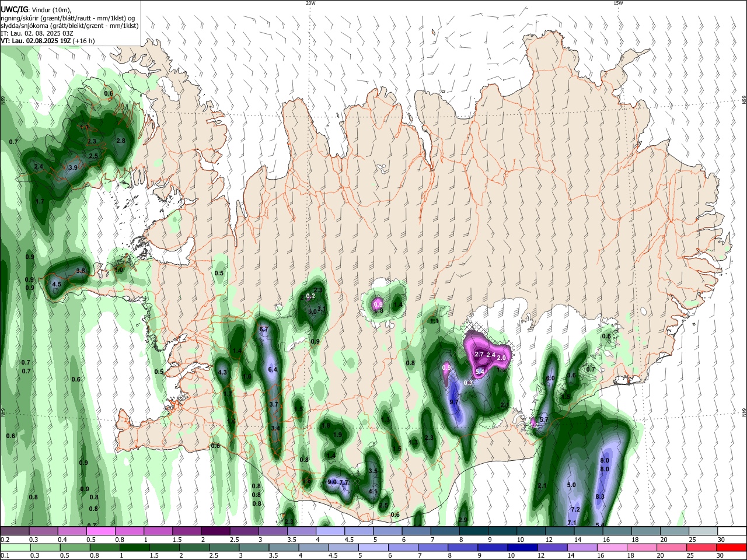The width and height of the screenshot is (747, 560).
Task: Click the pale green 0.1 rain-scale swatch
Action: click(15, 547)
